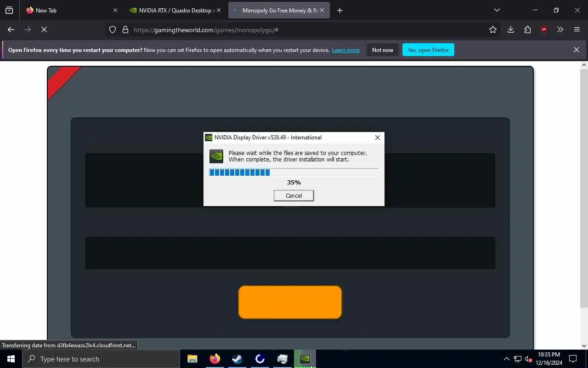Close the Firefox startup notification bar
This screenshot has height=368, width=588.
click(x=577, y=50)
